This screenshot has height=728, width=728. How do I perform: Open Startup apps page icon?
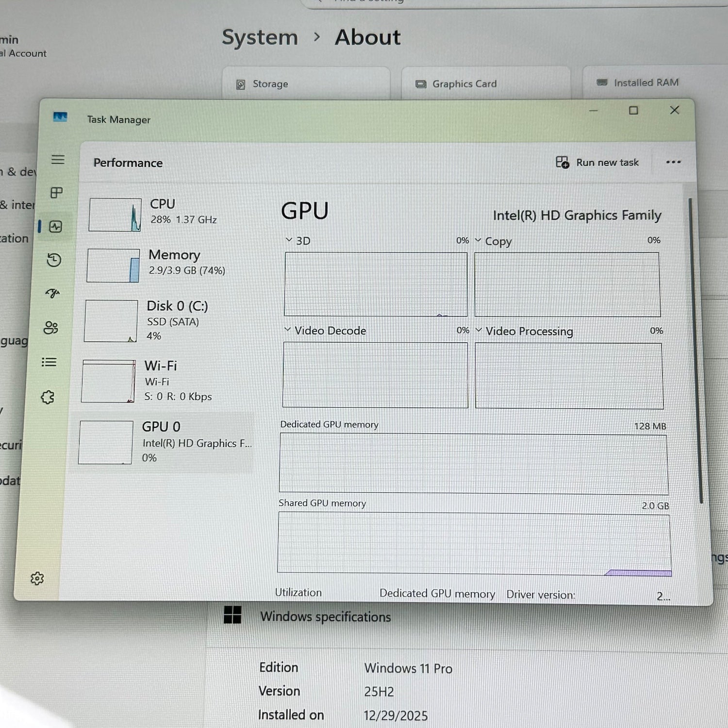pos(52,293)
